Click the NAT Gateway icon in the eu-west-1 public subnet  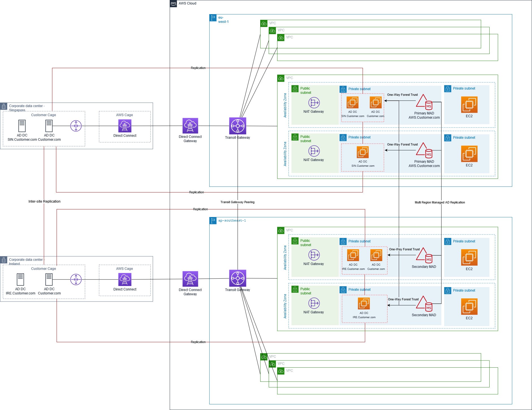[314, 103]
